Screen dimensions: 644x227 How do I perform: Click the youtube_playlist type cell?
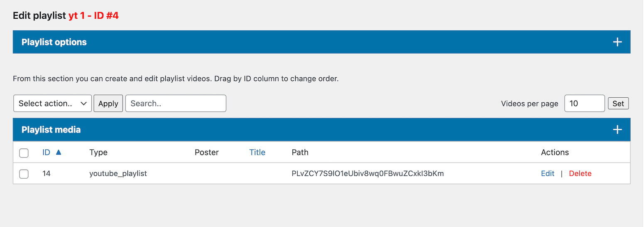tap(118, 174)
